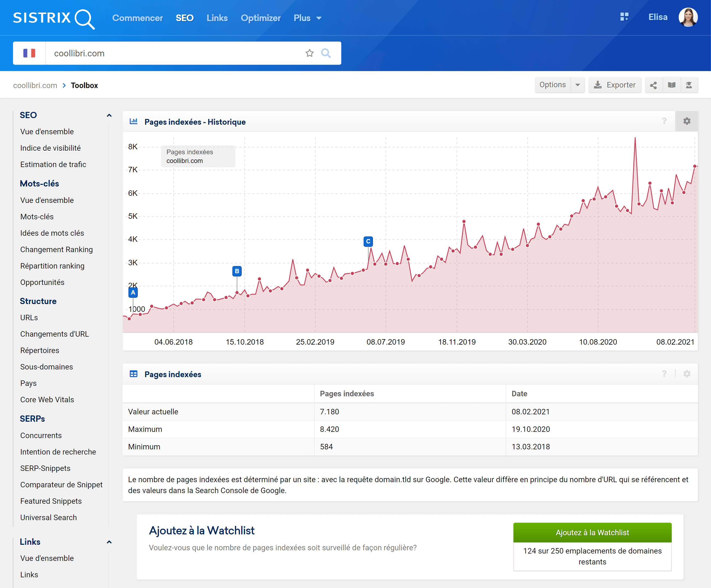Click the Minimum date 13.03.2018

(531, 447)
